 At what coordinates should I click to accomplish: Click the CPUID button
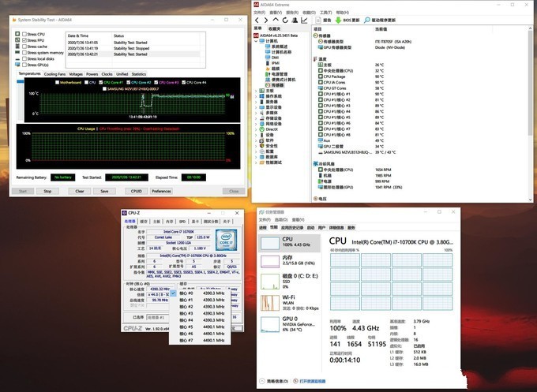(x=137, y=191)
